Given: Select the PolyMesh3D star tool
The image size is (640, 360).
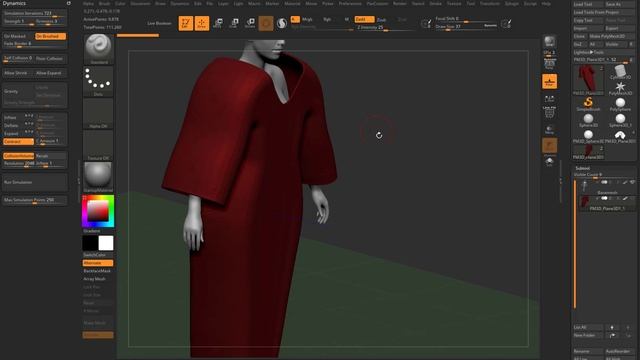Looking at the screenshot, I should coord(620,88).
